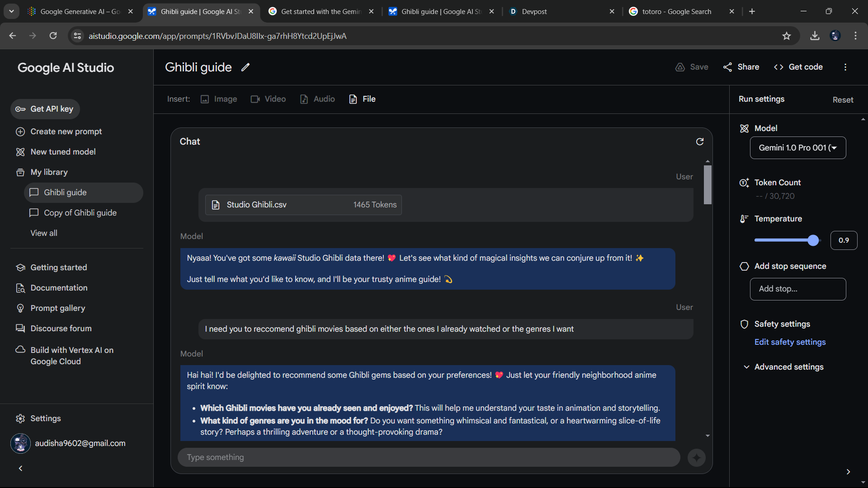Click the Get code button
The height and width of the screenshot is (488, 868).
[x=798, y=67]
